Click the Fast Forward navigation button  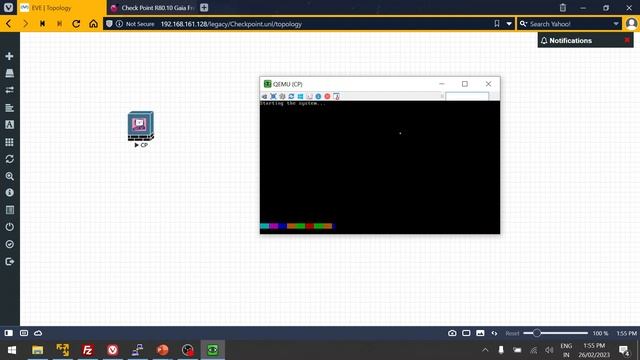pos(59,24)
